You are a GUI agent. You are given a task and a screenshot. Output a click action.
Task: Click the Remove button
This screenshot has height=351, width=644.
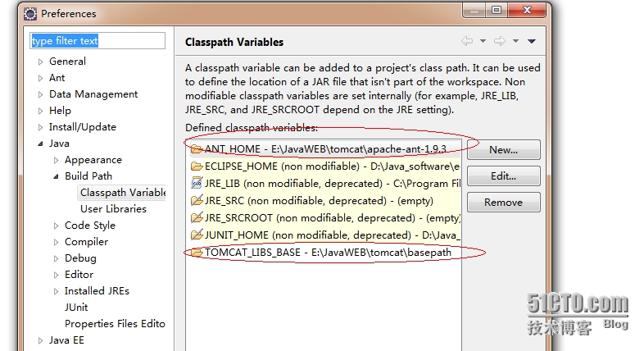click(x=504, y=203)
